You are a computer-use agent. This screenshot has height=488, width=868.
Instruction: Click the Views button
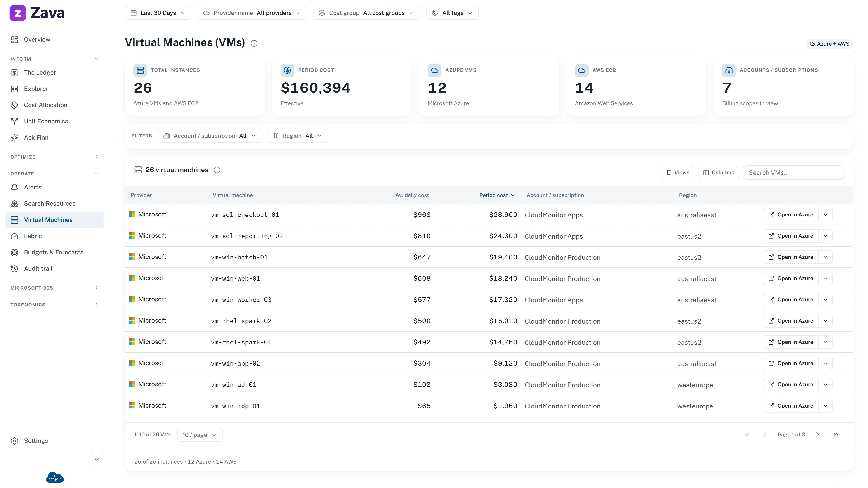click(678, 172)
